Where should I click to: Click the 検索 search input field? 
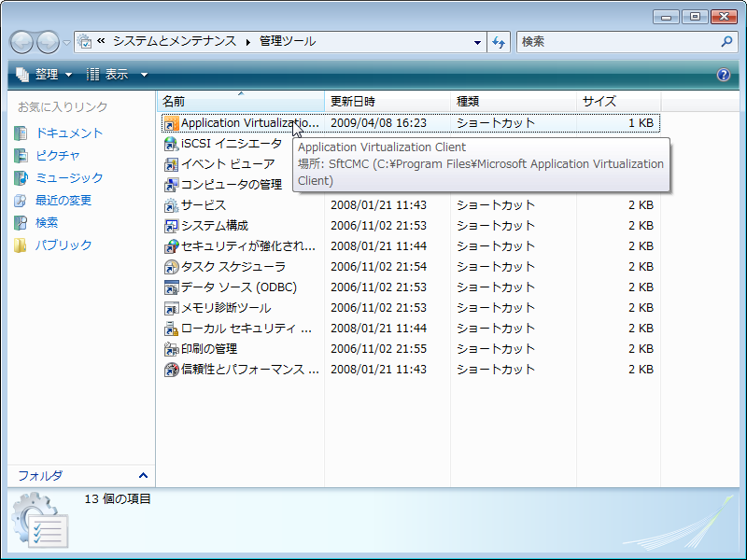click(x=619, y=42)
